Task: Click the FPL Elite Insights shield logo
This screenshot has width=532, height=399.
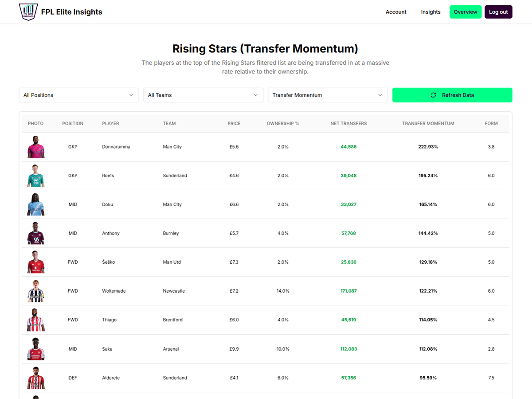Action: (x=28, y=12)
